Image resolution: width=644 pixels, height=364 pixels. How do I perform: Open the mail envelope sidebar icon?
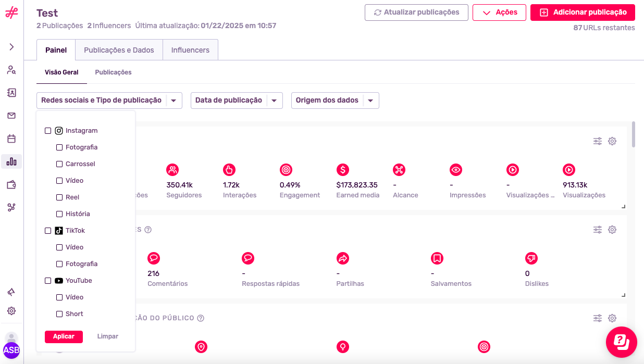click(11, 116)
